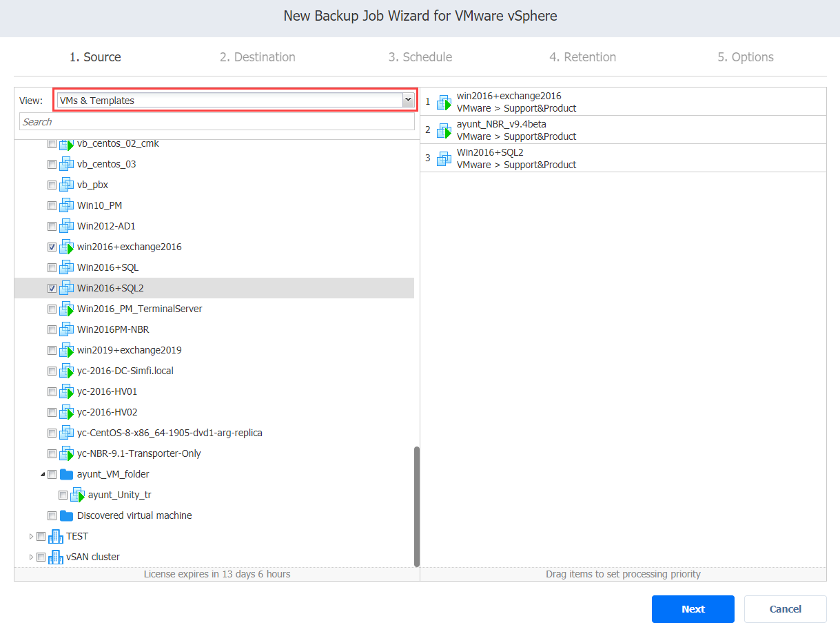Click the VM icon beside ayunt_Unity_tr

pos(78,495)
